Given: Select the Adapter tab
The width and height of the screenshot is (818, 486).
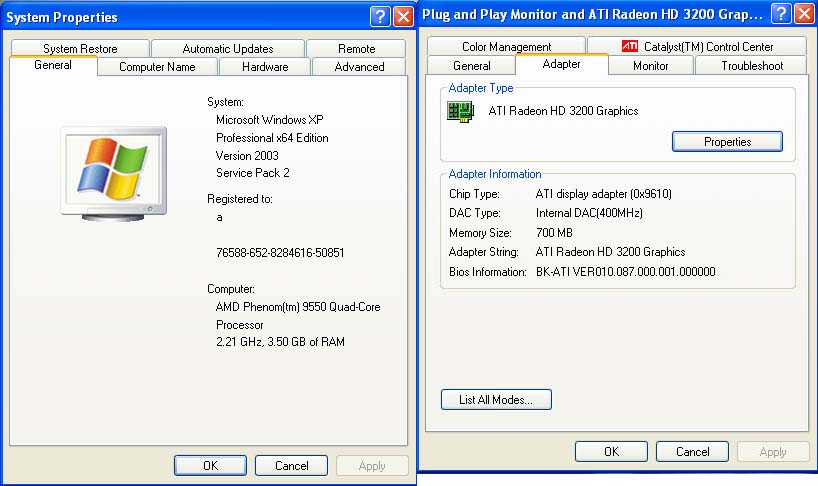Looking at the screenshot, I should [561, 64].
